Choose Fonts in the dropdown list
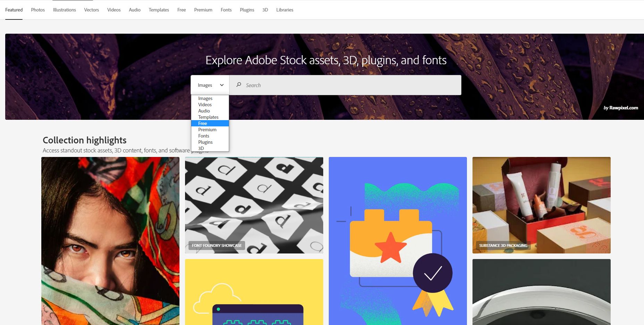The width and height of the screenshot is (644, 325). (210, 136)
